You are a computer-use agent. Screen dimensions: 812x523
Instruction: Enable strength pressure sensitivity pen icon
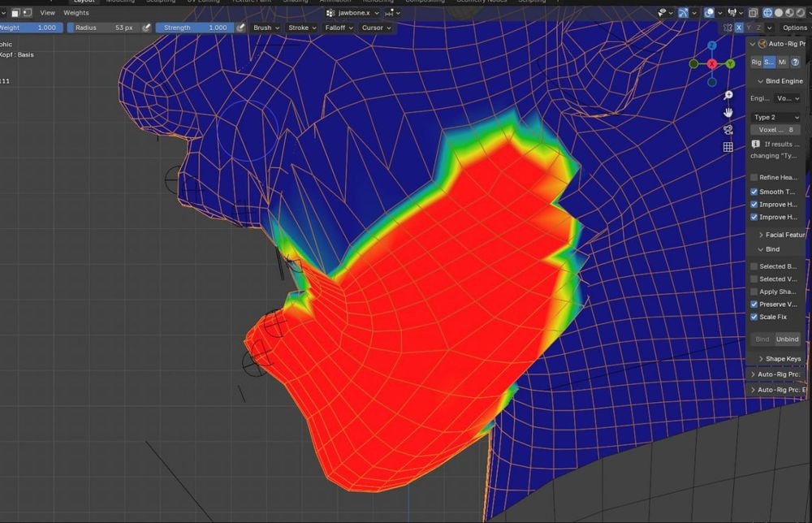tap(240, 28)
